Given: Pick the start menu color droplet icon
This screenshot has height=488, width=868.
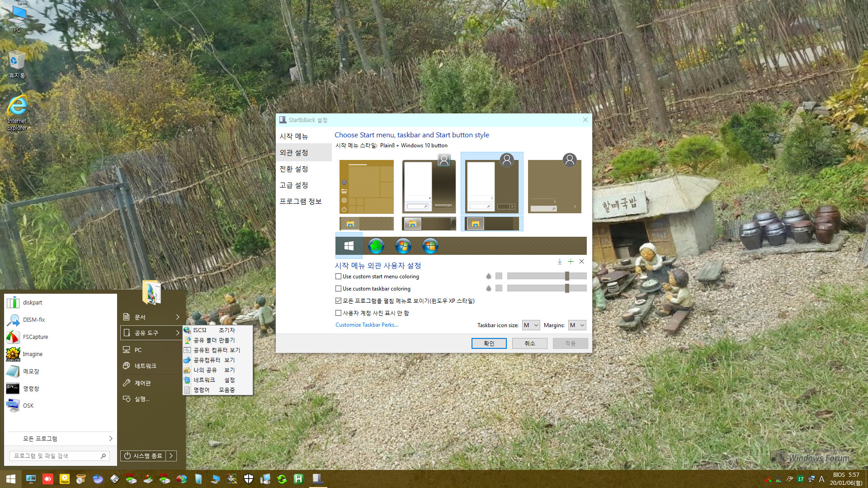Looking at the screenshot, I should (488, 276).
